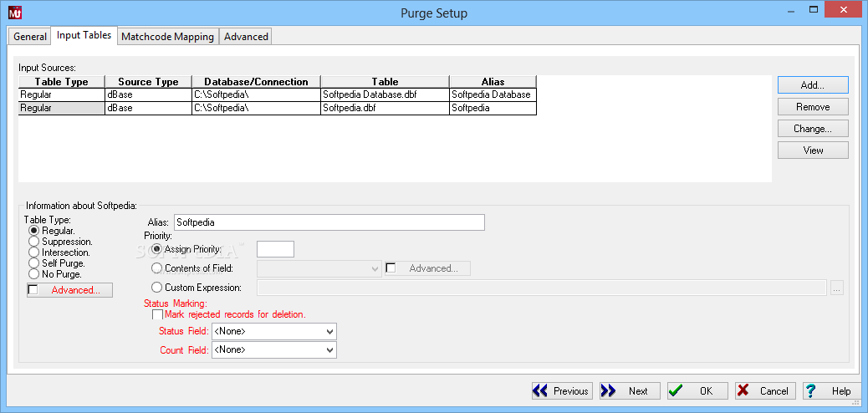Choose Suppression table type
Image resolution: width=868 pixels, height=413 pixels.
(33, 242)
